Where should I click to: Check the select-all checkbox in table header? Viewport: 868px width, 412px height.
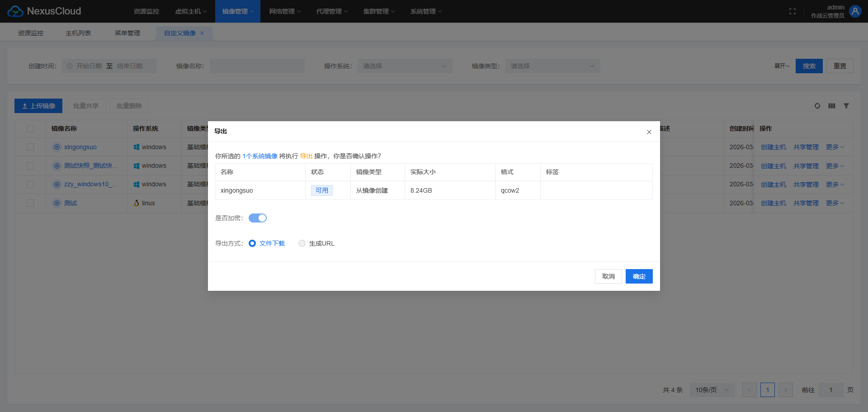30,129
